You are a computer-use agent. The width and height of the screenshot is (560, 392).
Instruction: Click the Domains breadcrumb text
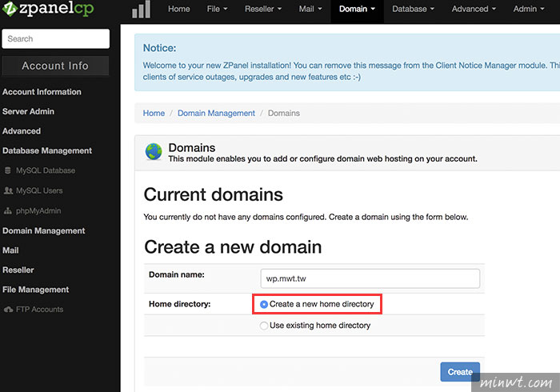point(284,113)
